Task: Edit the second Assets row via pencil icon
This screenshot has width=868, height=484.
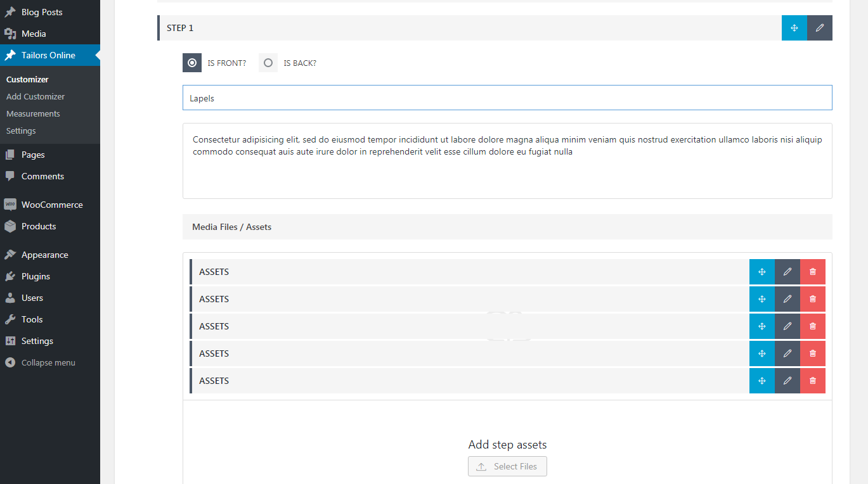Action: [787, 299]
